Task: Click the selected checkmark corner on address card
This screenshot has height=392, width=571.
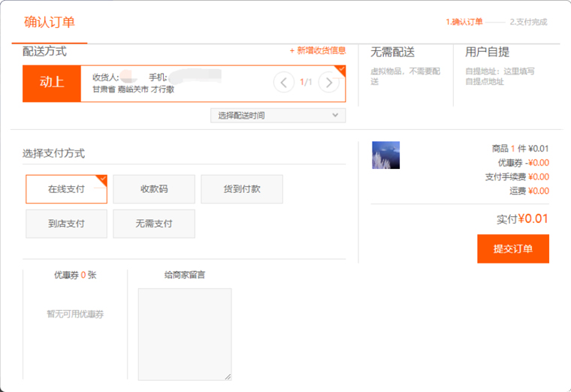Action: [341, 70]
